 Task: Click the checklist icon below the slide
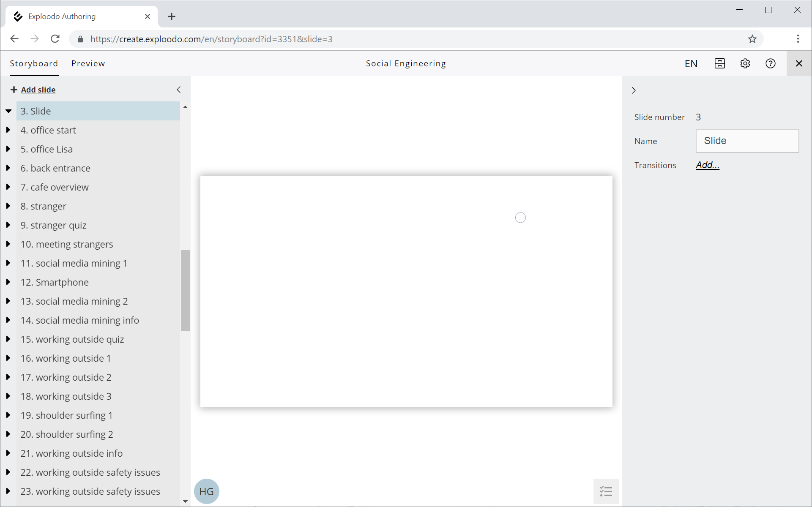coord(606,491)
